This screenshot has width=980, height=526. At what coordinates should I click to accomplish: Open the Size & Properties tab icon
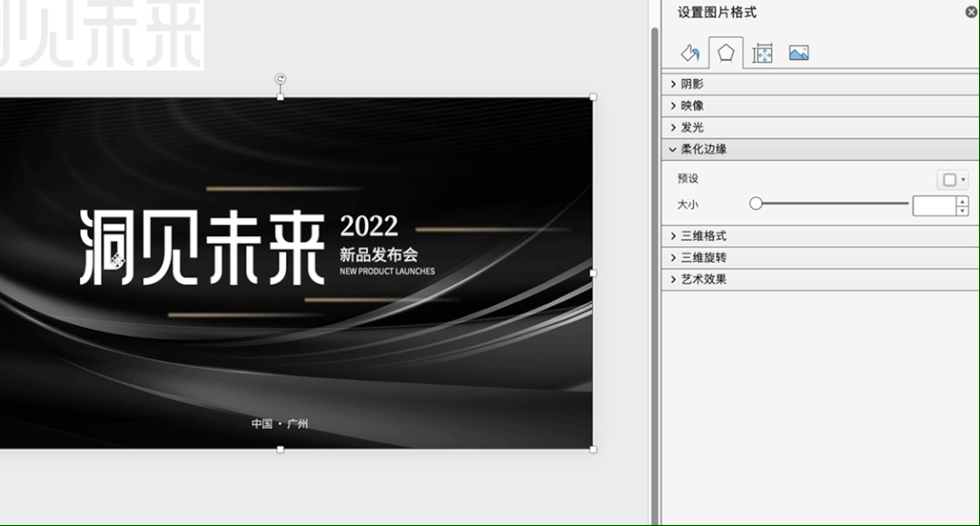763,54
